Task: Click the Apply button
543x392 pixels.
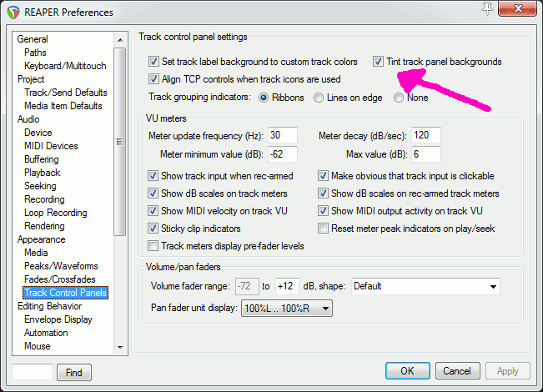Action: (x=508, y=371)
